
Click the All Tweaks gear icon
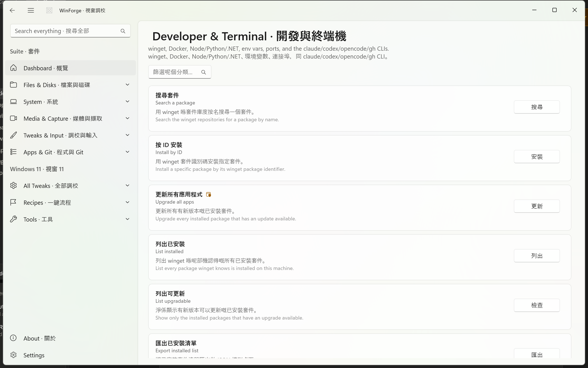(x=13, y=185)
